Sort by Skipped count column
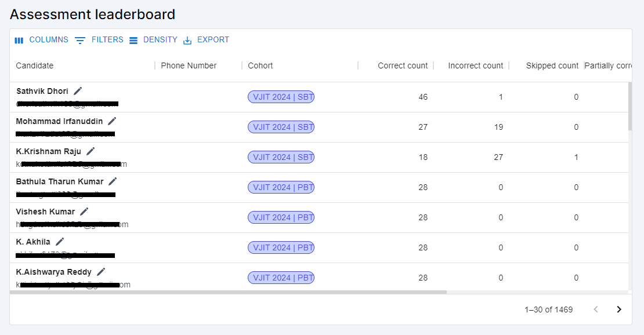Screen dimensions: 644x335 pyautogui.click(x=552, y=65)
